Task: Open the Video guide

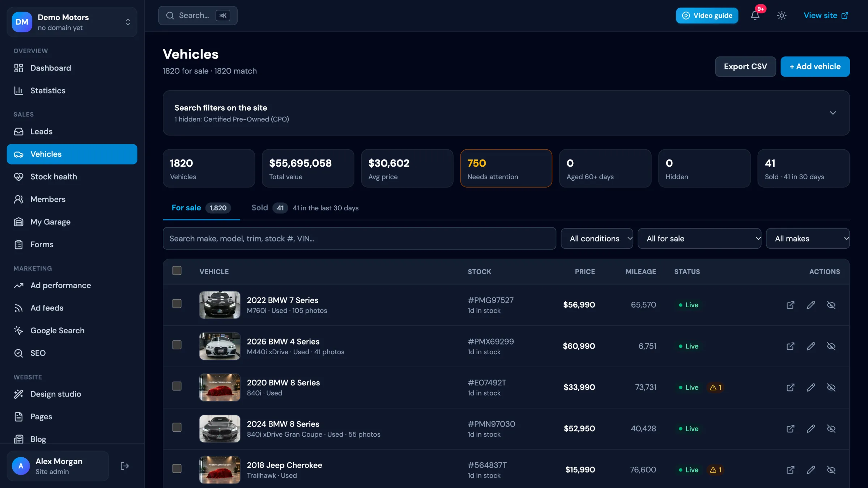Action: (707, 16)
